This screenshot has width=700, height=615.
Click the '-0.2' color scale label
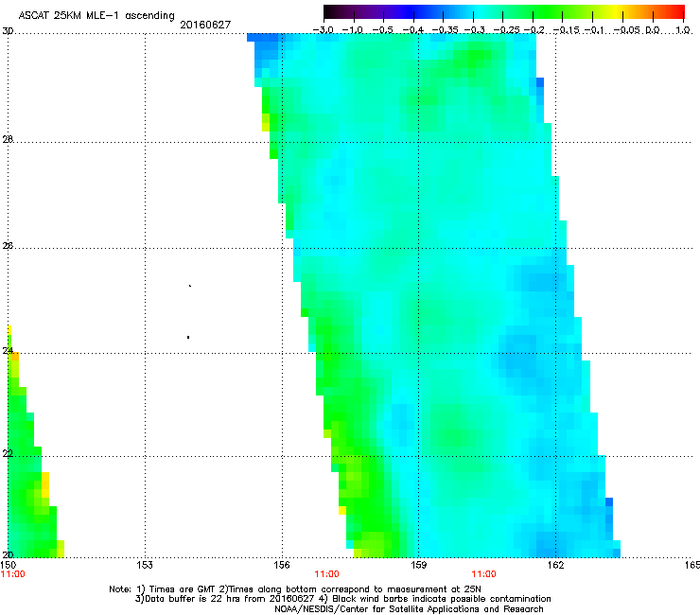point(534,30)
